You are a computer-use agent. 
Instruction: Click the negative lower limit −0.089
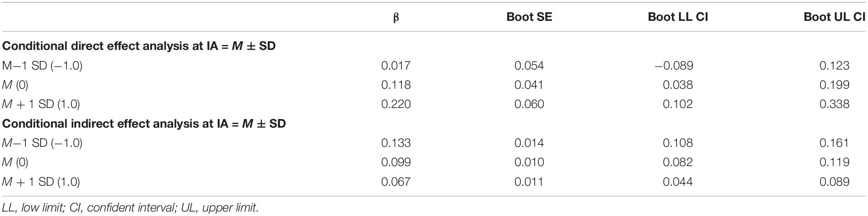pyautogui.click(x=674, y=65)
